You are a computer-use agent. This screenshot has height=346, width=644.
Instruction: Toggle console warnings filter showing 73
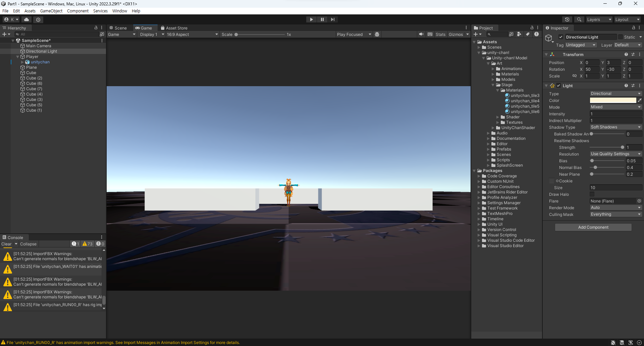click(x=88, y=244)
